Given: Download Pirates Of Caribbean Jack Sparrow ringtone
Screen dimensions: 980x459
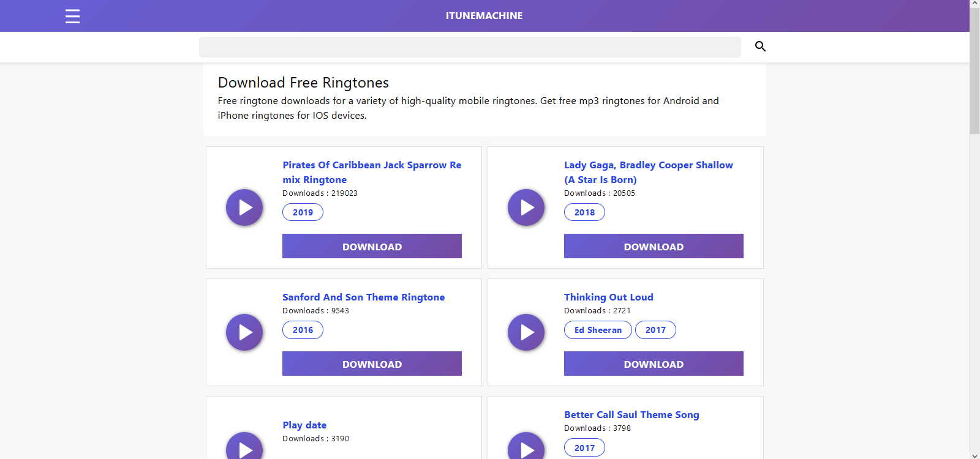Looking at the screenshot, I should (372, 246).
